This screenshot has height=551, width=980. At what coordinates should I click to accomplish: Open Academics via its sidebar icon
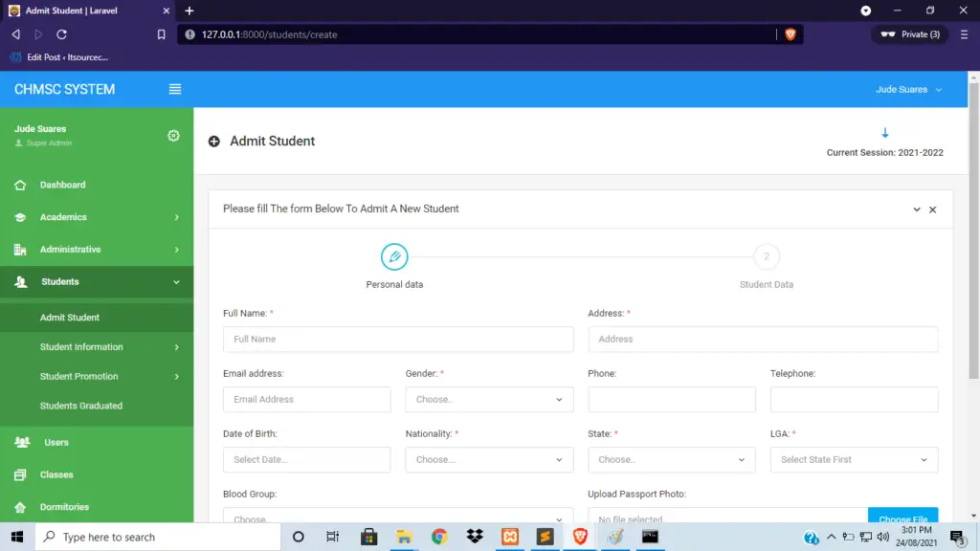click(x=21, y=217)
